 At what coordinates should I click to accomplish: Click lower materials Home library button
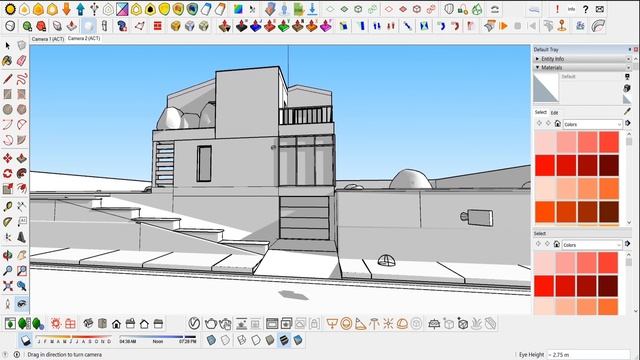coord(557,244)
